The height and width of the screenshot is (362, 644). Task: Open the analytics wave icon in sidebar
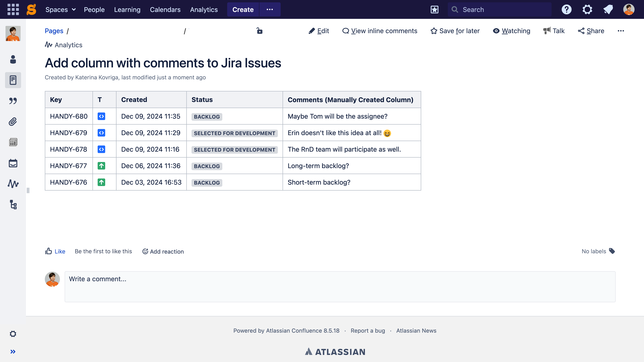point(13,184)
